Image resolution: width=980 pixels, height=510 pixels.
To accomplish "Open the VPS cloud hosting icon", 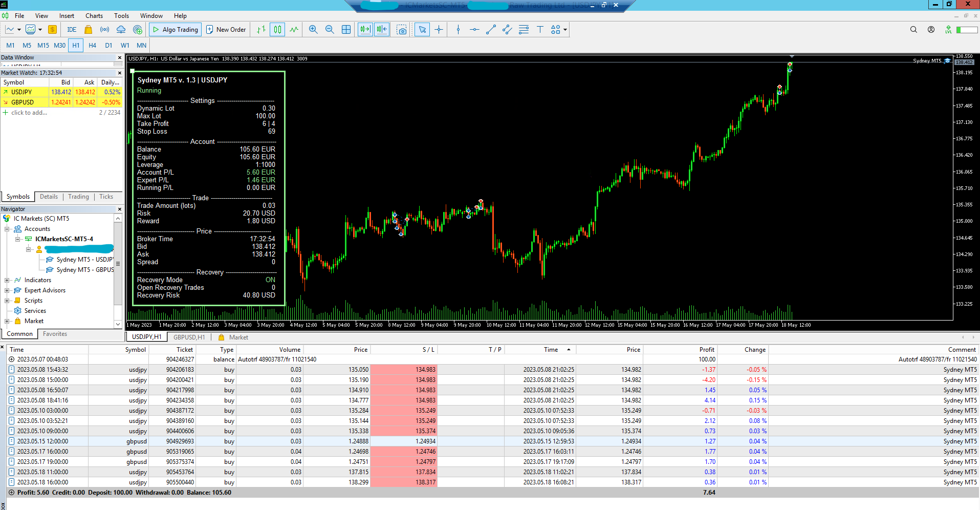I will [121, 30].
